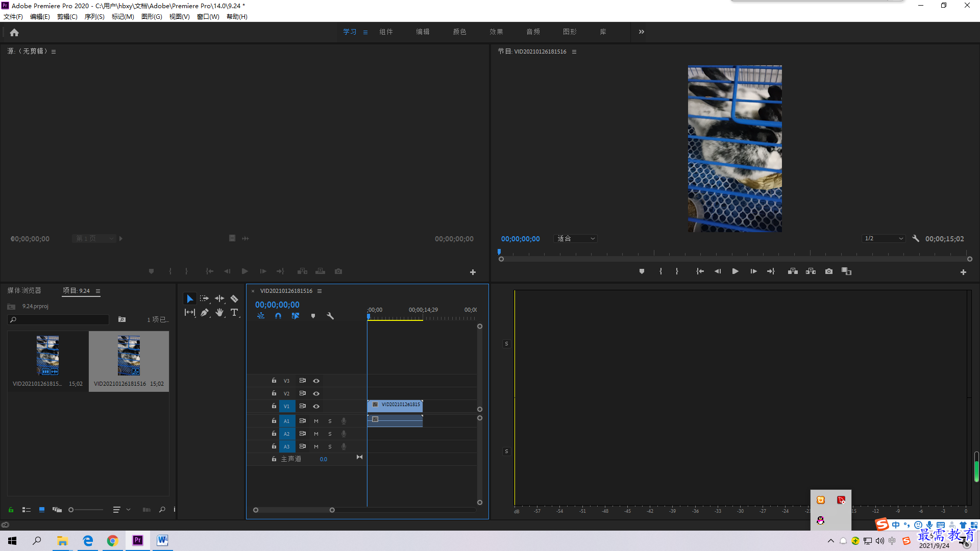Add marker in the timeline panel

(x=313, y=316)
